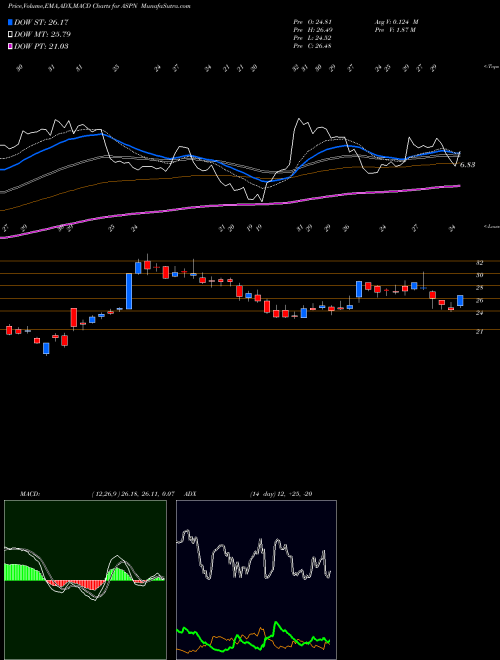Click the 32 price axis label
The height and width of the screenshot is (660, 500).
(x=479, y=263)
